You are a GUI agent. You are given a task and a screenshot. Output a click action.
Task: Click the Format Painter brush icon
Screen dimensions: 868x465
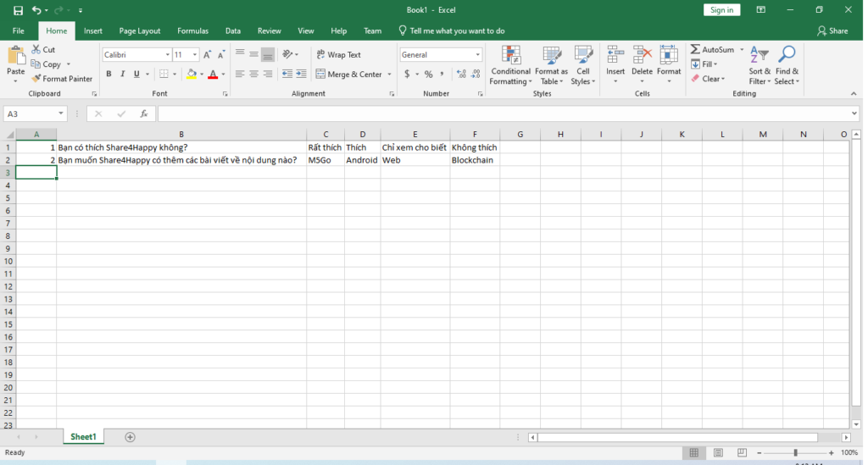36,79
